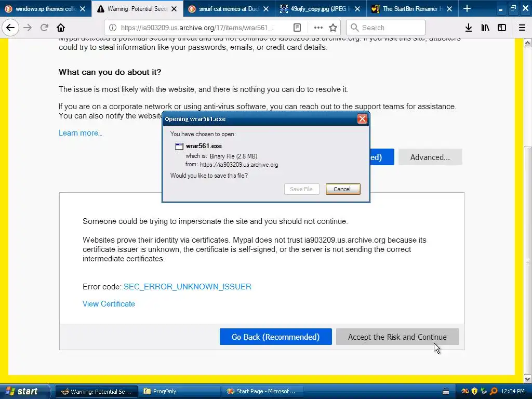The height and width of the screenshot is (399, 532).
Task: Click the on-screen keyboard tray icon
Action: click(446, 392)
